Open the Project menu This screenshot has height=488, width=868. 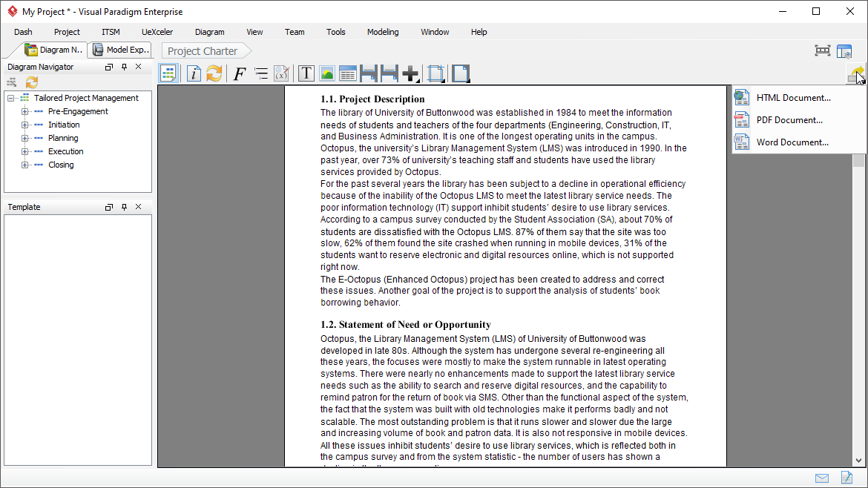[x=67, y=32]
